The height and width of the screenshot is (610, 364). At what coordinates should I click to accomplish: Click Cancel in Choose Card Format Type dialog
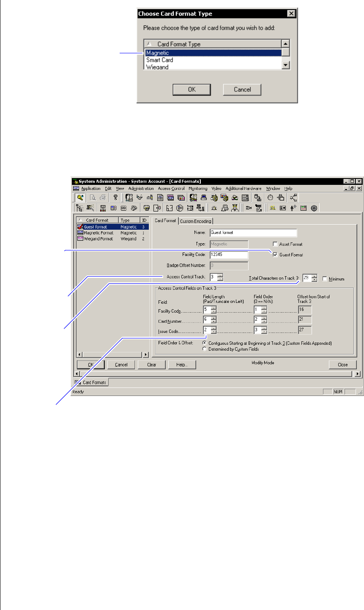pos(242,90)
